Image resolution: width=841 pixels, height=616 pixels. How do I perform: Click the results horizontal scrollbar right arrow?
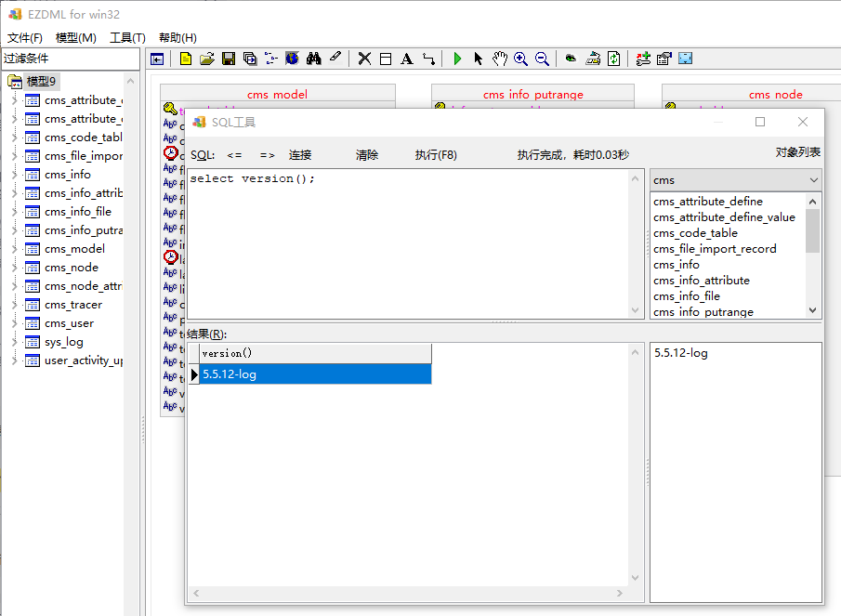tap(620, 593)
